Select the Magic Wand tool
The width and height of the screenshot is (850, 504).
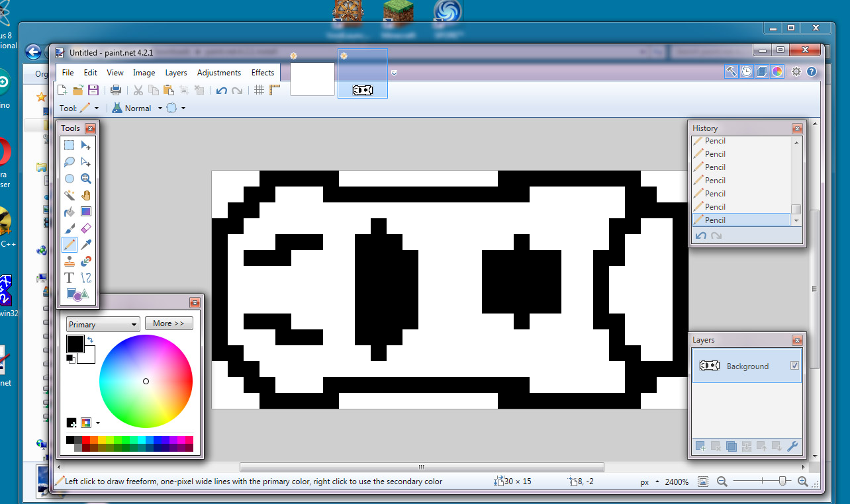pos(69,194)
